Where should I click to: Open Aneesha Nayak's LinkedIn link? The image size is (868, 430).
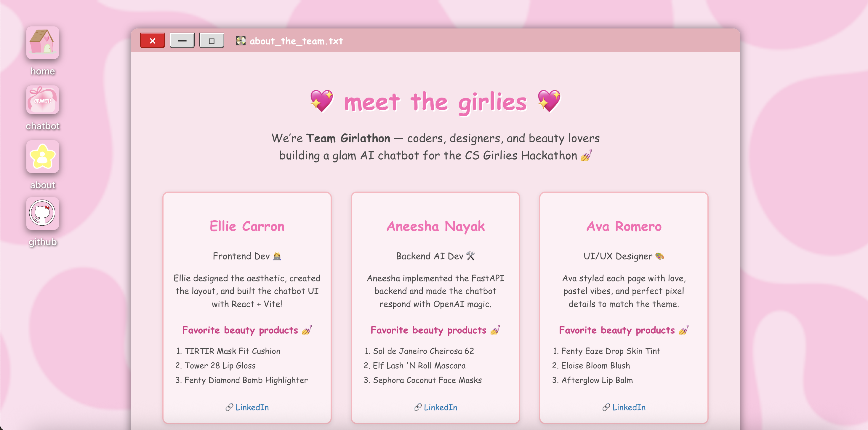[x=441, y=407]
